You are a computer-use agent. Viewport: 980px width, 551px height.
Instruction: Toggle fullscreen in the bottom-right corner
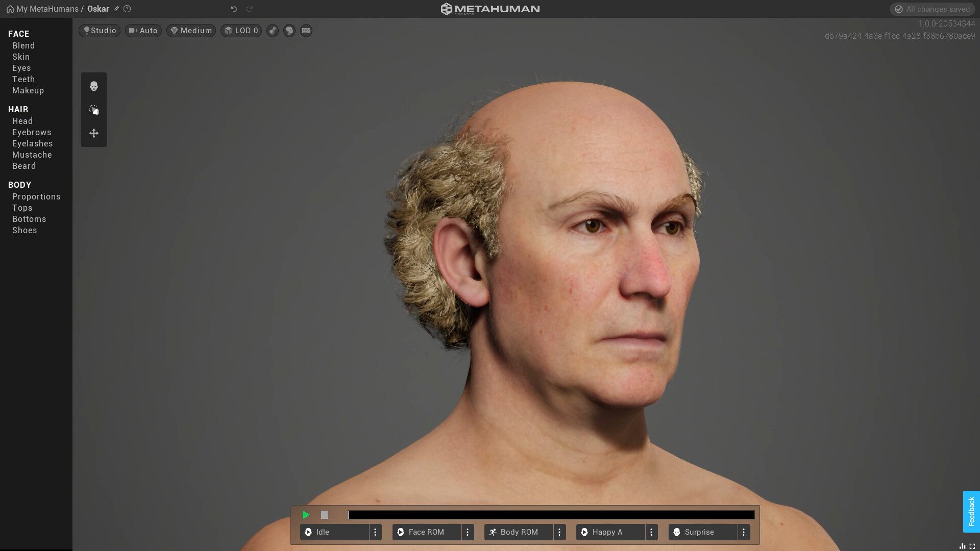pos(972,546)
